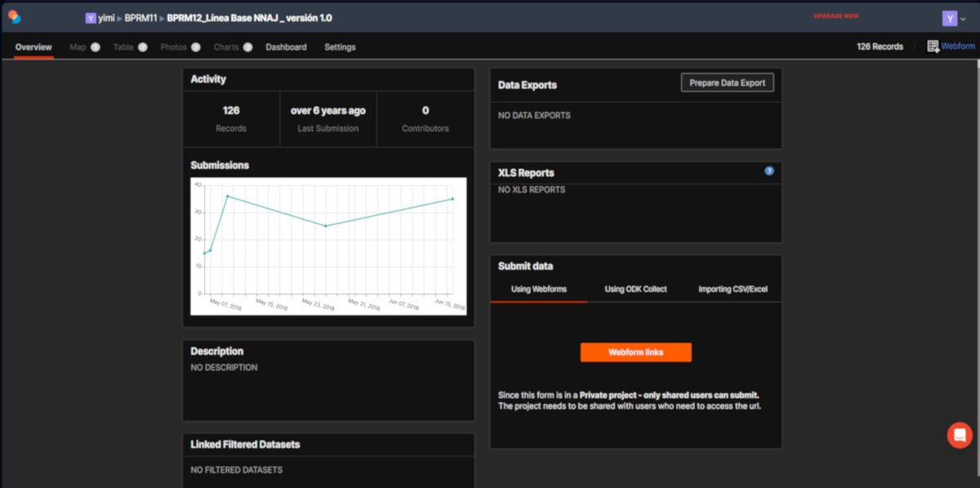Click the NO DESCRIPTION text
The width and height of the screenshot is (980, 488).
(x=224, y=367)
